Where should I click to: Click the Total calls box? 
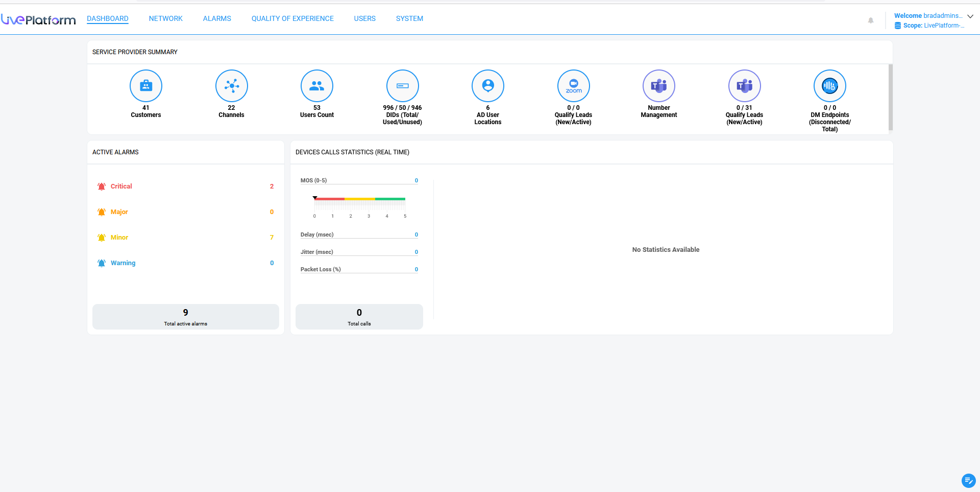pos(359,317)
